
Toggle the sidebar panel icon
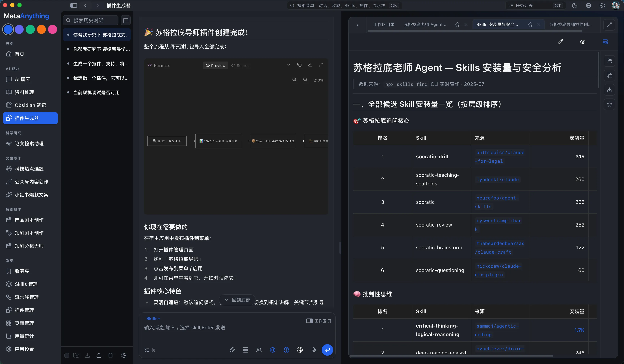click(x=73, y=5)
